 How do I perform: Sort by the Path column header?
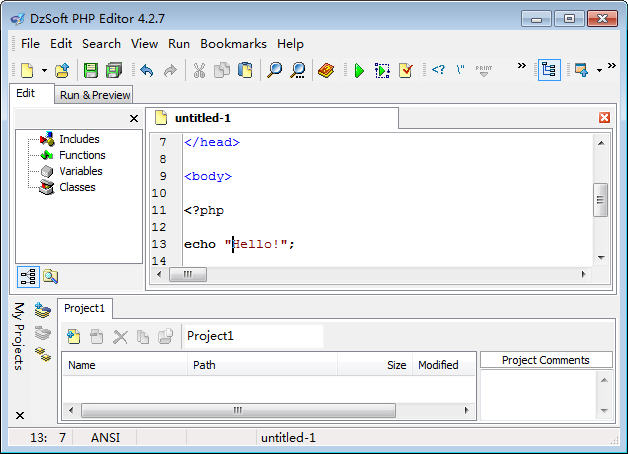point(262,365)
